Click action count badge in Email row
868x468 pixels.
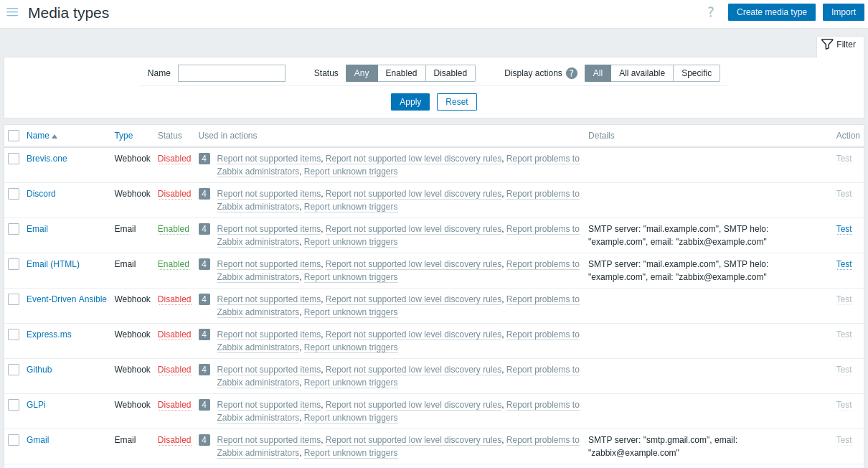point(204,229)
